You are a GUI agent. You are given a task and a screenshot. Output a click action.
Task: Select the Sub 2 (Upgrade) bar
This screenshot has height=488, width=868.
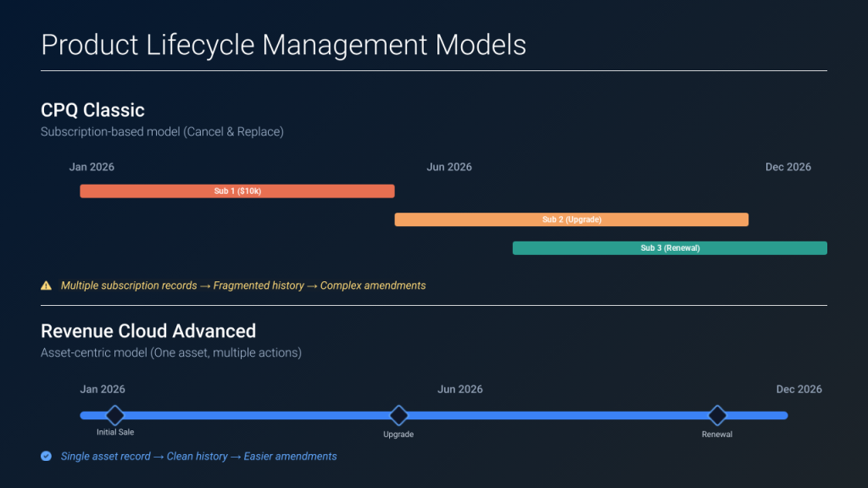571,219
